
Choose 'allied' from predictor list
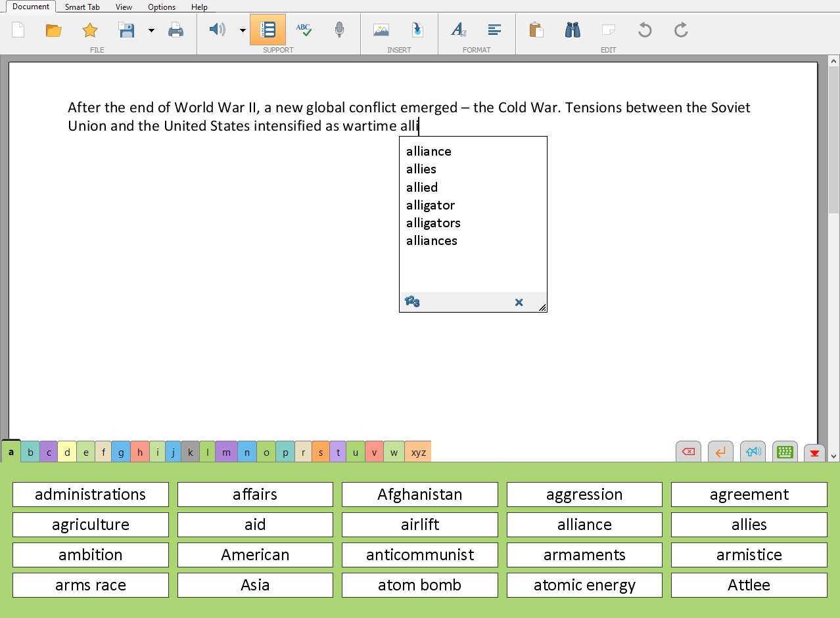422,188
